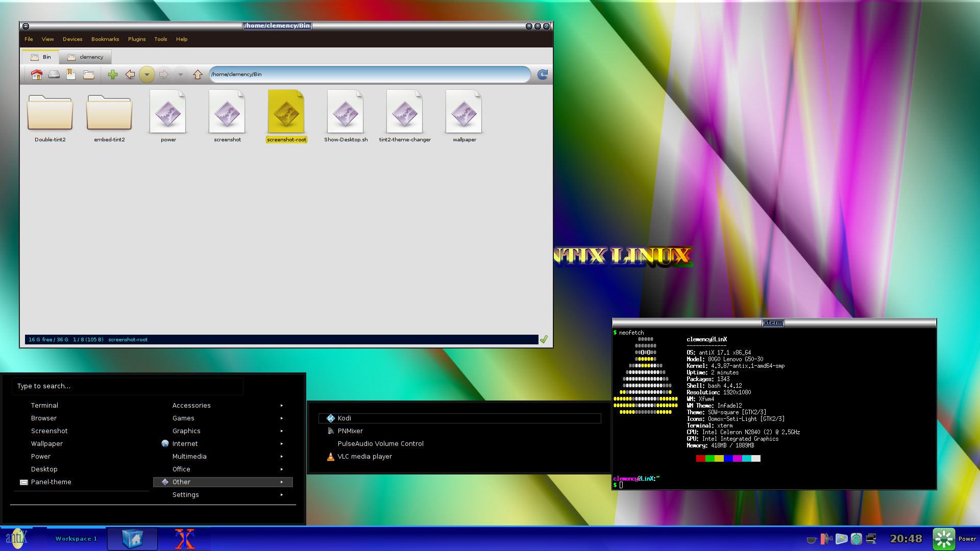Open the Devices menu
Image resolution: width=980 pixels, height=551 pixels.
[72, 39]
